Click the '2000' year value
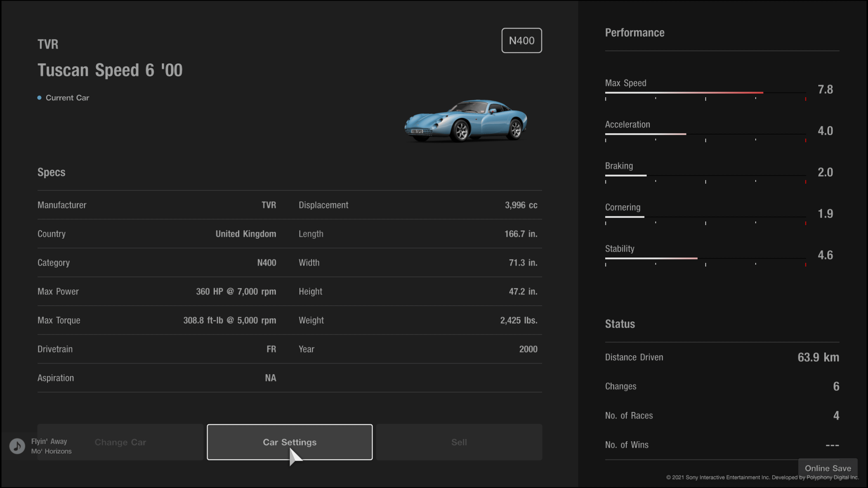The height and width of the screenshot is (488, 868). pyautogui.click(x=528, y=349)
